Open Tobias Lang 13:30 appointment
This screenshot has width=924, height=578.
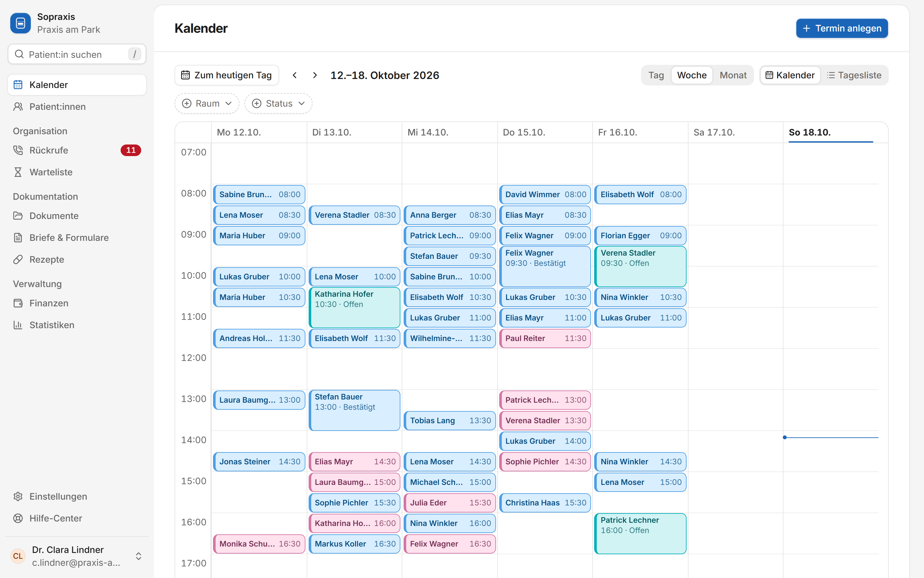tap(450, 421)
